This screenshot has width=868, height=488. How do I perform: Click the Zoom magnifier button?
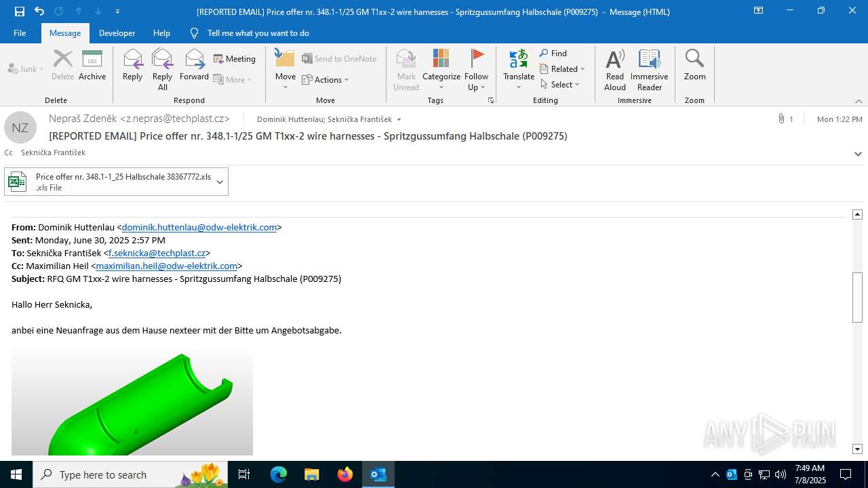point(695,66)
